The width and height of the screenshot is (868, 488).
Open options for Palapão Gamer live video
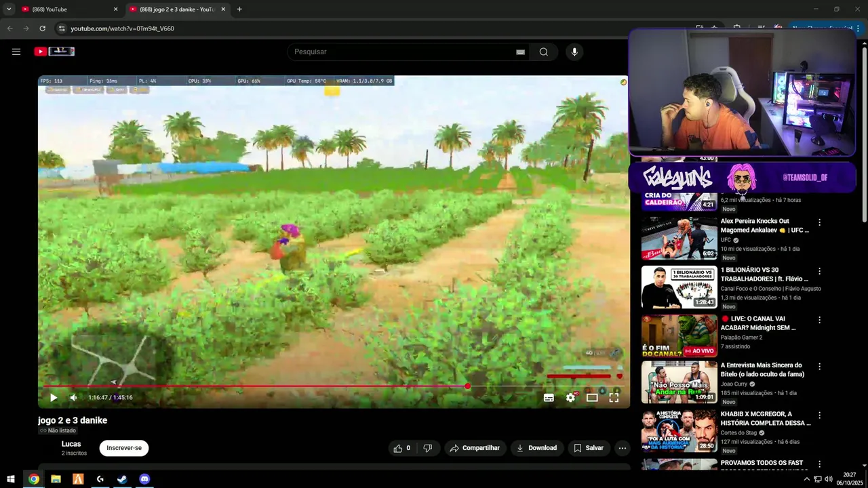click(x=819, y=320)
